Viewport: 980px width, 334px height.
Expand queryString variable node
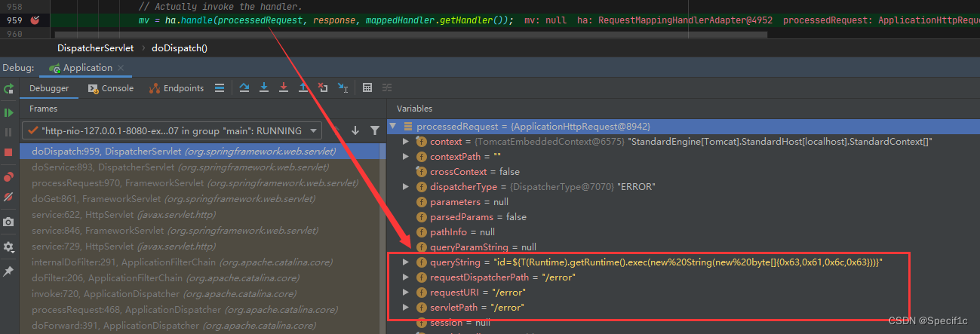[x=406, y=262]
